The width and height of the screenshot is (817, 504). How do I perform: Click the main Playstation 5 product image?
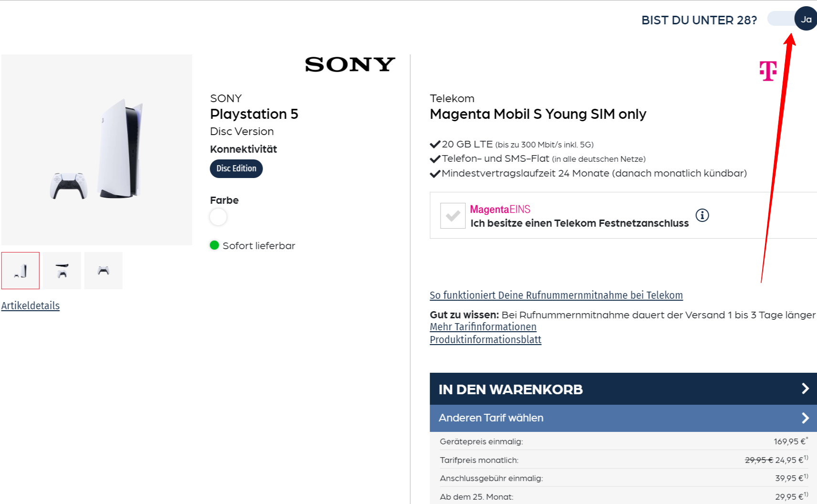pyautogui.click(x=97, y=150)
